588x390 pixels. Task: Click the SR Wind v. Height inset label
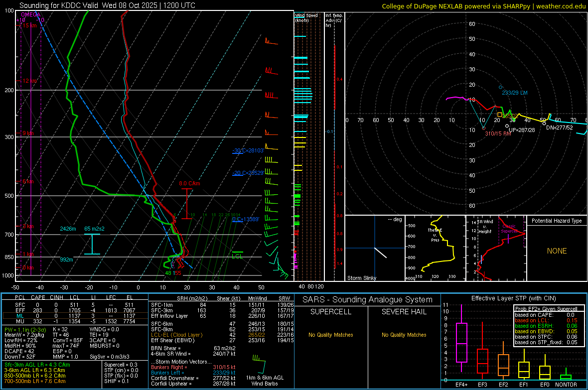[x=485, y=227]
